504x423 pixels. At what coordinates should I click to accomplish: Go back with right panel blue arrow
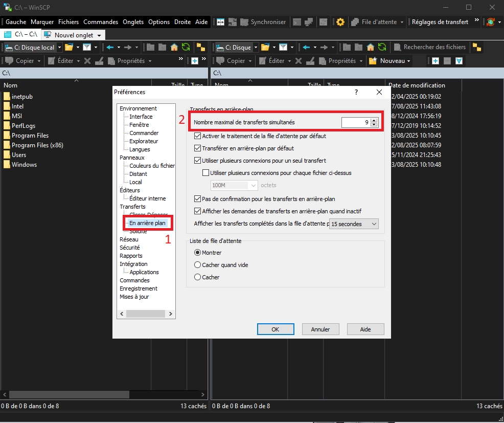(306, 47)
